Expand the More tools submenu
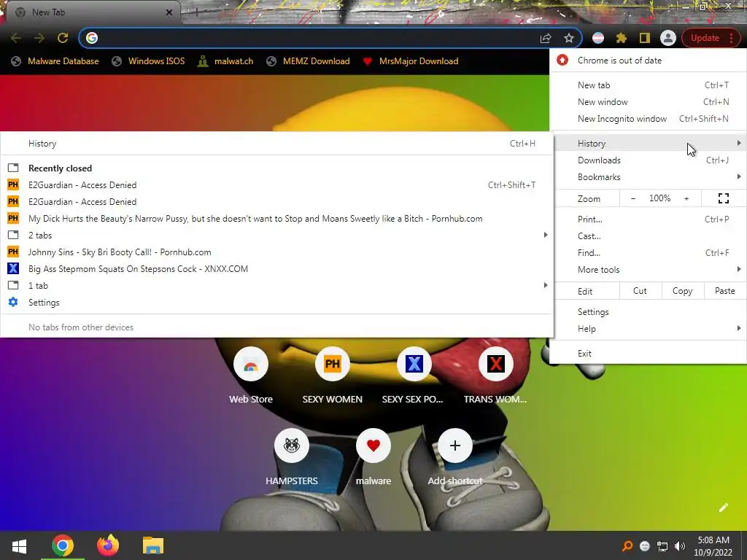 click(x=648, y=270)
